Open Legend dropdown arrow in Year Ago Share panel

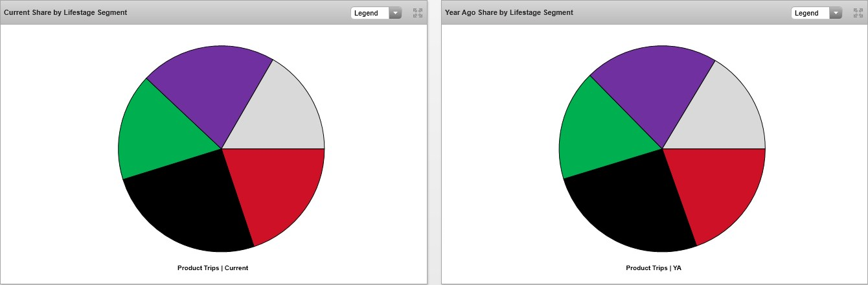tap(836, 13)
